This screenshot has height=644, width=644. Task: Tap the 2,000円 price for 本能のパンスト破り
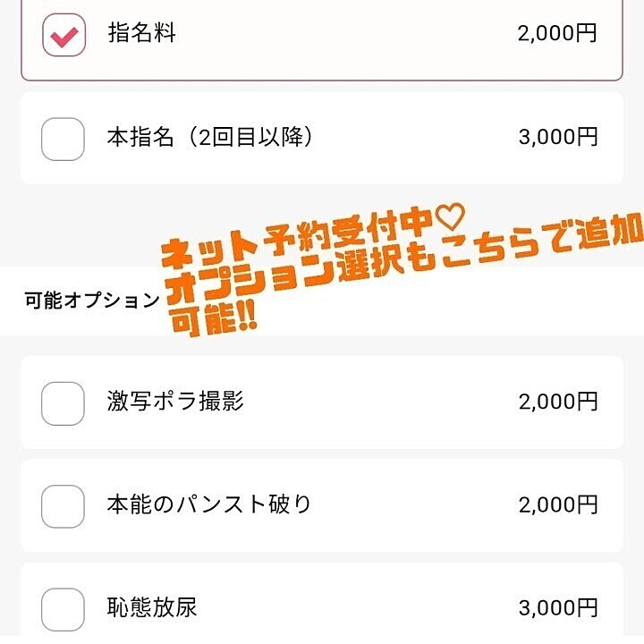point(558,505)
